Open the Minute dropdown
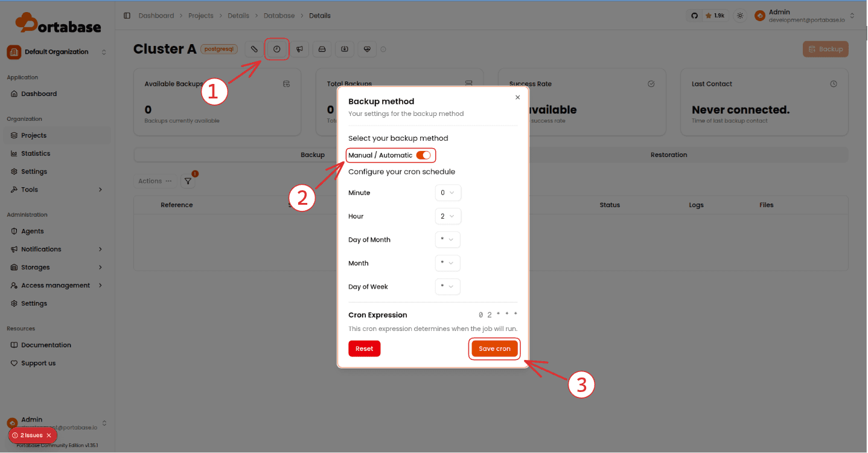The image size is (868, 453). 448,193
